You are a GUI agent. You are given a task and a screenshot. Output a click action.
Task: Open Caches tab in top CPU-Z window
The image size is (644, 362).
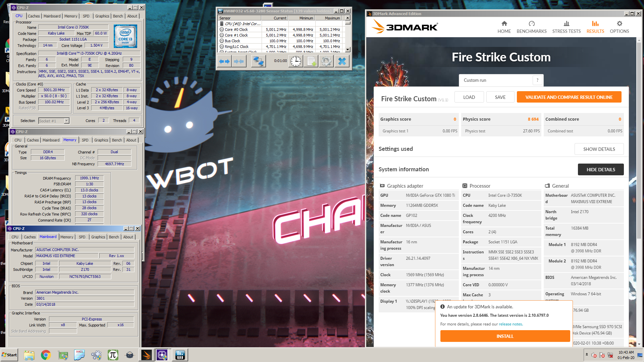click(x=34, y=16)
